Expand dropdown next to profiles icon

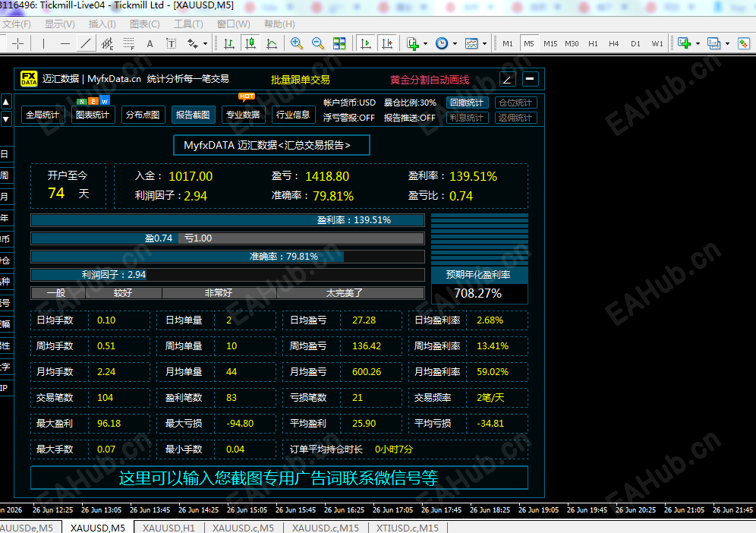pyautogui.click(x=727, y=44)
